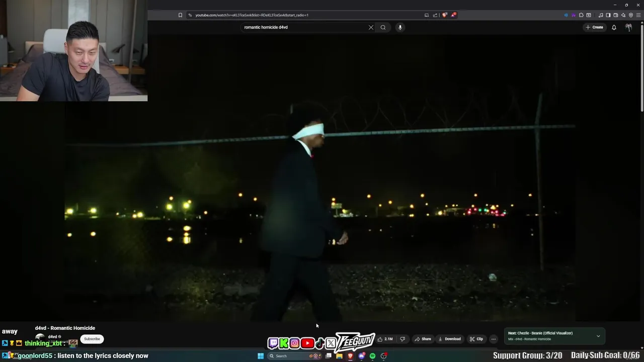Open the three-dot more actions menu
Image resolution: width=644 pixels, height=362 pixels.
pyautogui.click(x=494, y=339)
